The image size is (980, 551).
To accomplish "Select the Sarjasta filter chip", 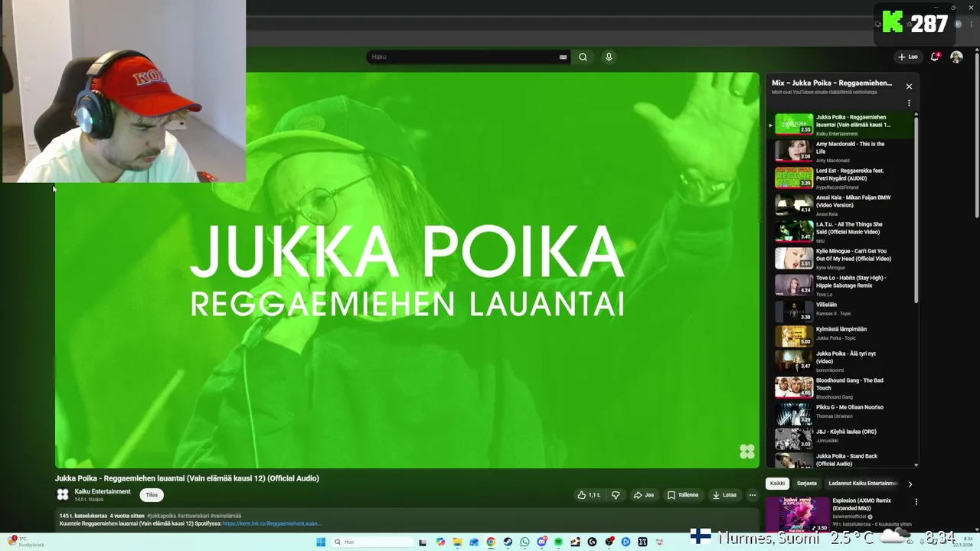I will [806, 484].
